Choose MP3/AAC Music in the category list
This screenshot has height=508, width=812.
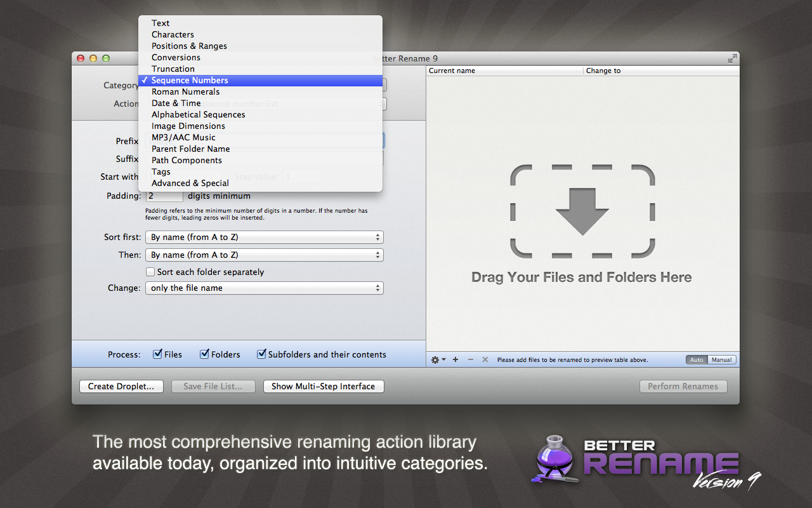coord(183,137)
